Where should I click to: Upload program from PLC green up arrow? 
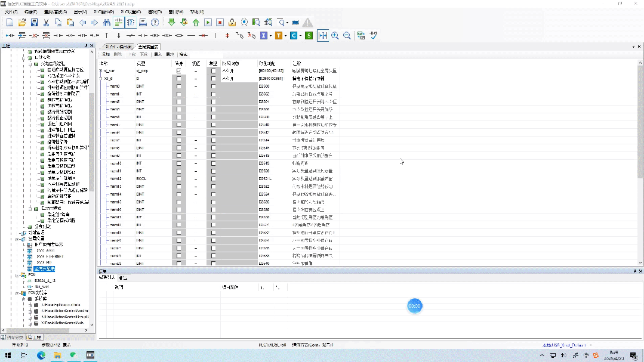pos(196,23)
